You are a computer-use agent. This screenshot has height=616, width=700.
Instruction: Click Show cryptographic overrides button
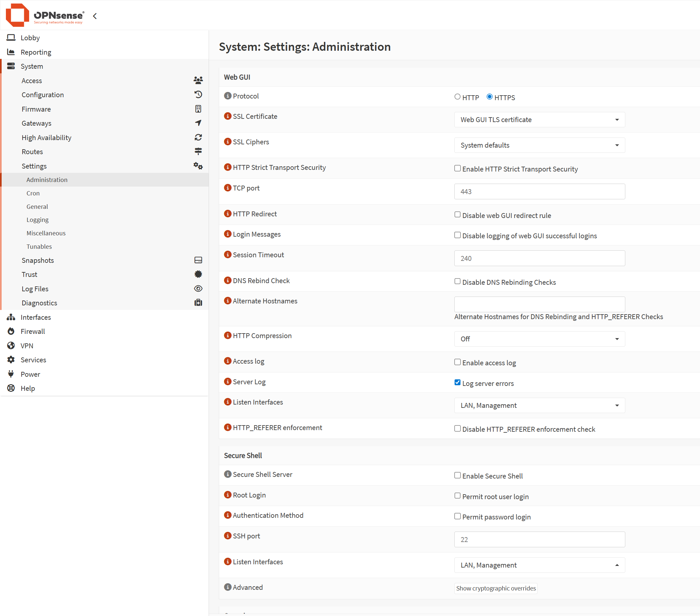(x=496, y=588)
